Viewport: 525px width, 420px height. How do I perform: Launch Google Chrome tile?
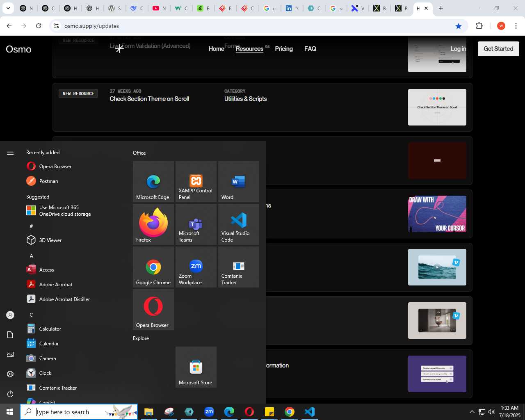click(x=153, y=267)
